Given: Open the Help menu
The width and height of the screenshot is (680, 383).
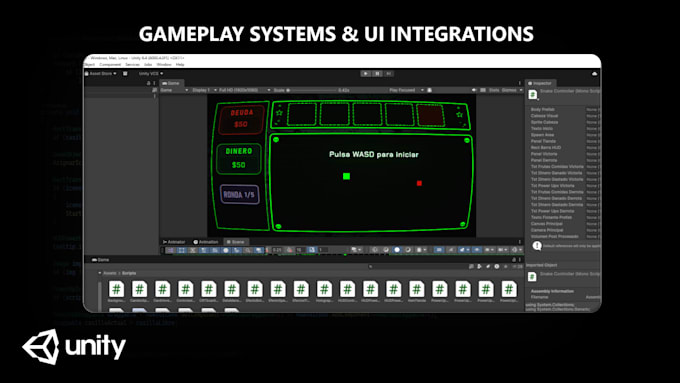Looking at the screenshot, I should tap(180, 65).
